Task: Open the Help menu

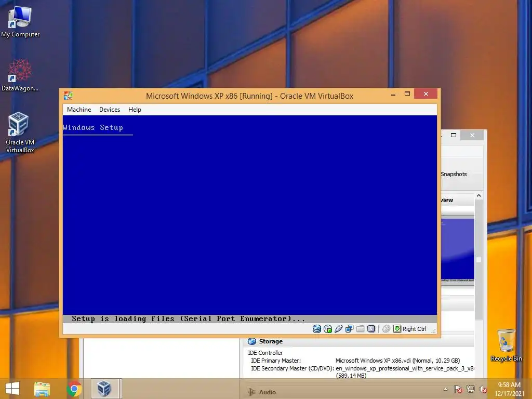Action: coord(135,110)
